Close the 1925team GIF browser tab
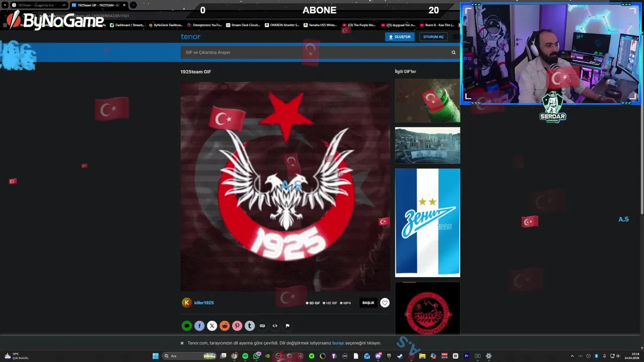This screenshot has height=362, width=644. [x=124, y=5]
